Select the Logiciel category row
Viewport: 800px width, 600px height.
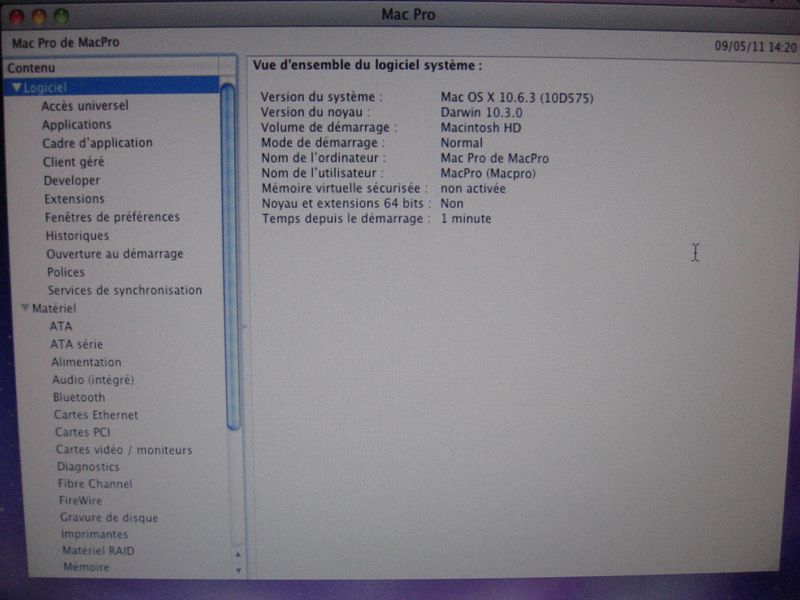pyautogui.click(x=112, y=88)
